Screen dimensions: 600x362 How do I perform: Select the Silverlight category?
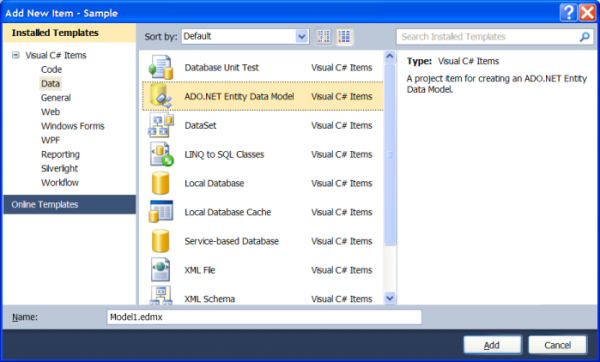[59, 168]
